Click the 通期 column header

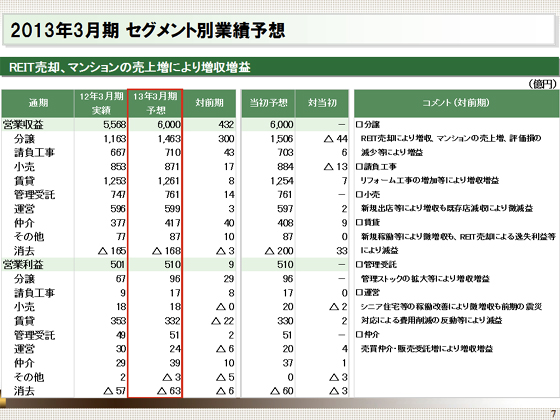[x=38, y=103]
